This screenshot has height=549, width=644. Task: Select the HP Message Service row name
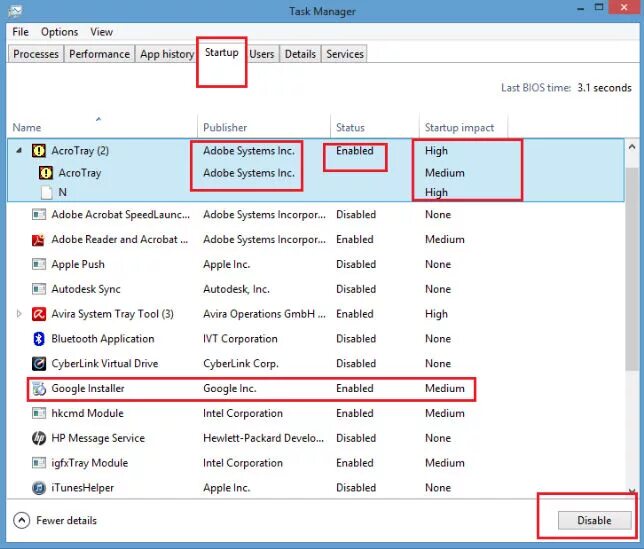pos(98,438)
